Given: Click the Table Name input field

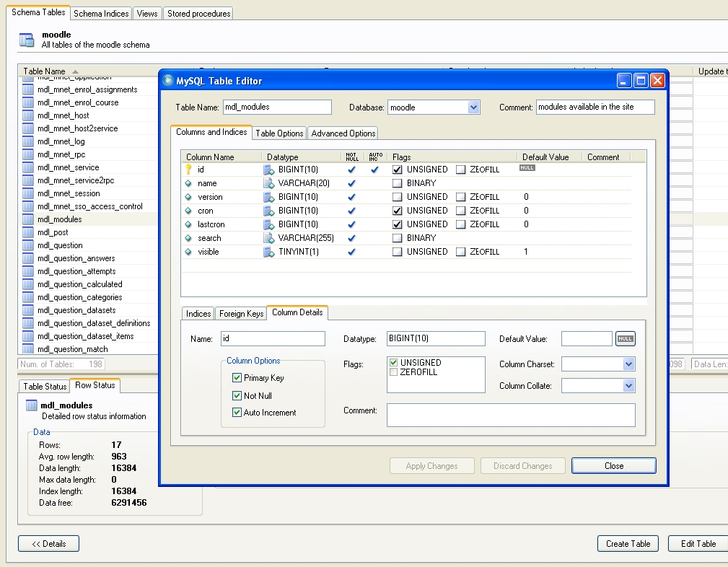Looking at the screenshot, I should [277, 107].
